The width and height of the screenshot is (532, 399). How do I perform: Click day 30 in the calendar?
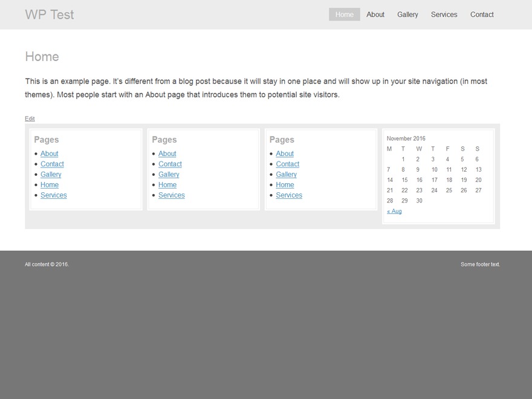point(420,201)
